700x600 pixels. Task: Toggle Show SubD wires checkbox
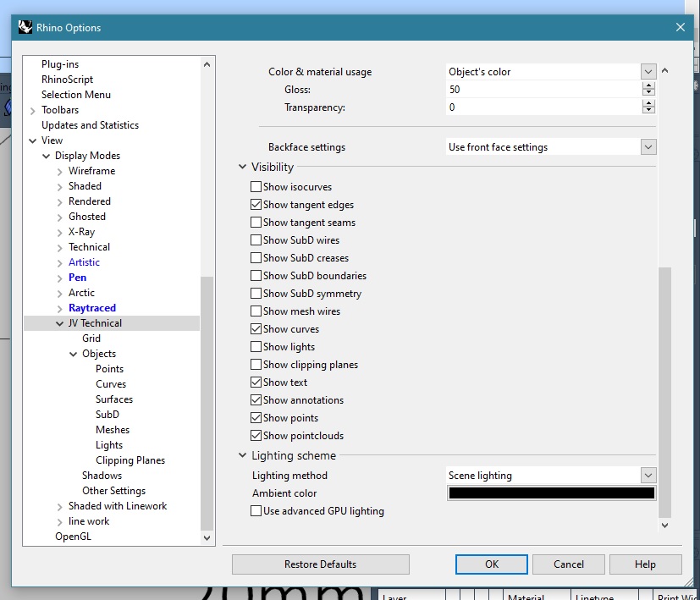(256, 240)
